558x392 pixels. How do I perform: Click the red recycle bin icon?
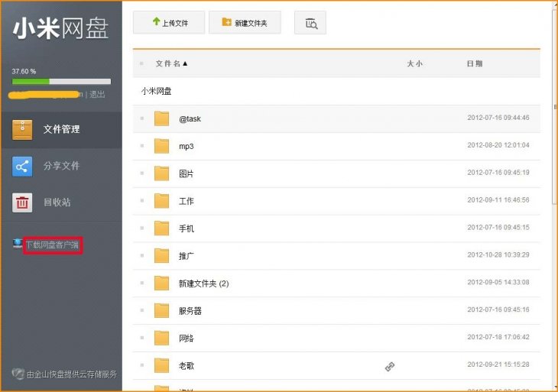pyautogui.click(x=22, y=202)
